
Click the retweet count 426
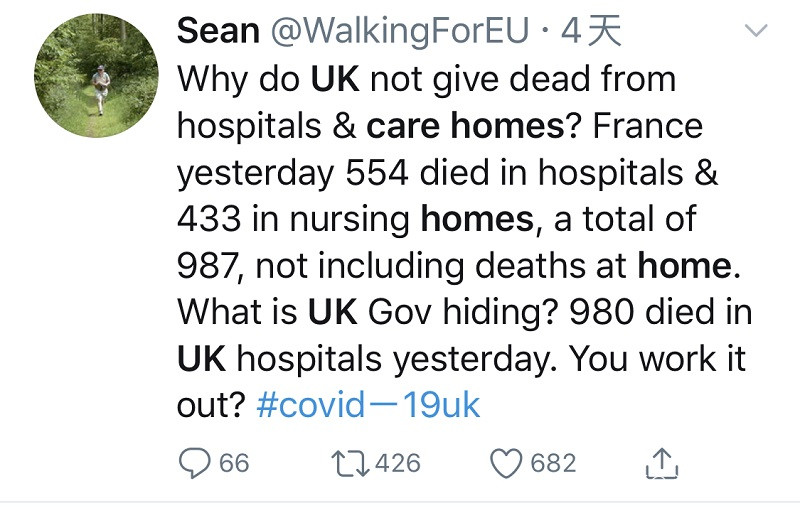(x=400, y=463)
